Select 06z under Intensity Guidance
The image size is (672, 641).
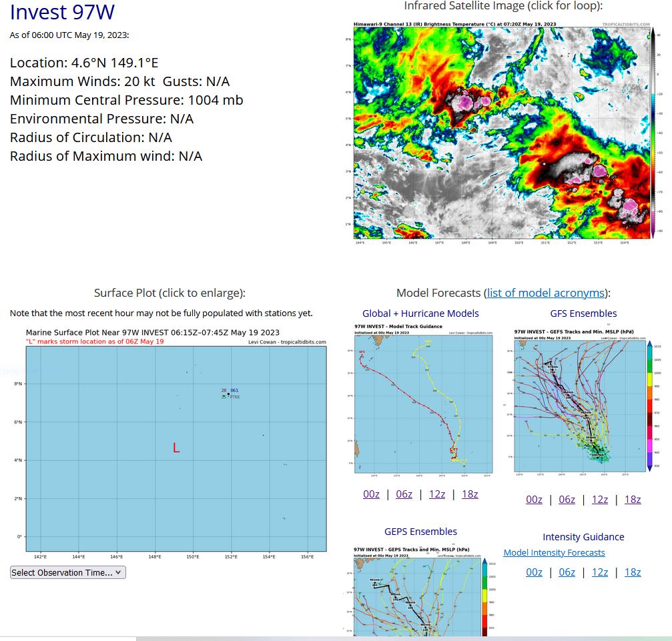point(567,572)
